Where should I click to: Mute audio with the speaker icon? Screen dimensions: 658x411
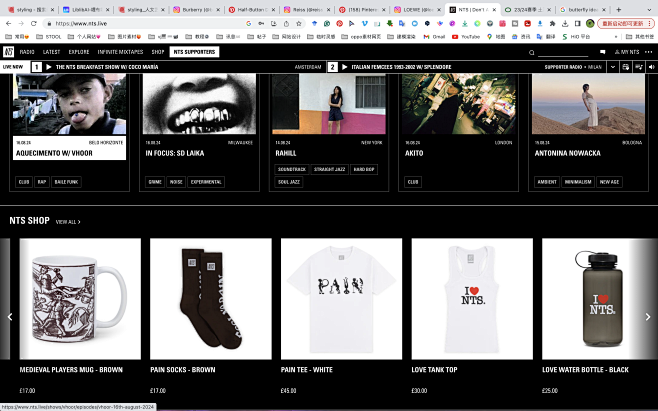point(651,67)
